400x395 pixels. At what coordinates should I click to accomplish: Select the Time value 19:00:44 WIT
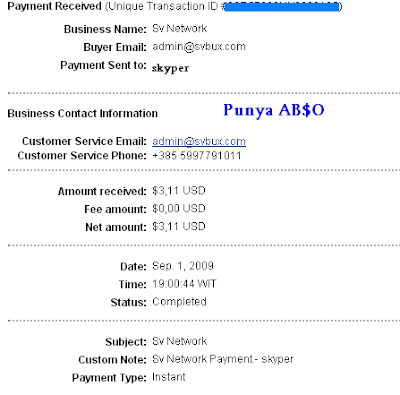click(x=184, y=284)
